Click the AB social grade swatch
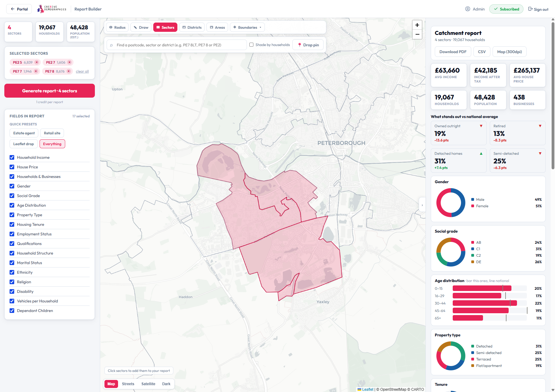The image size is (555, 392). click(473, 242)
